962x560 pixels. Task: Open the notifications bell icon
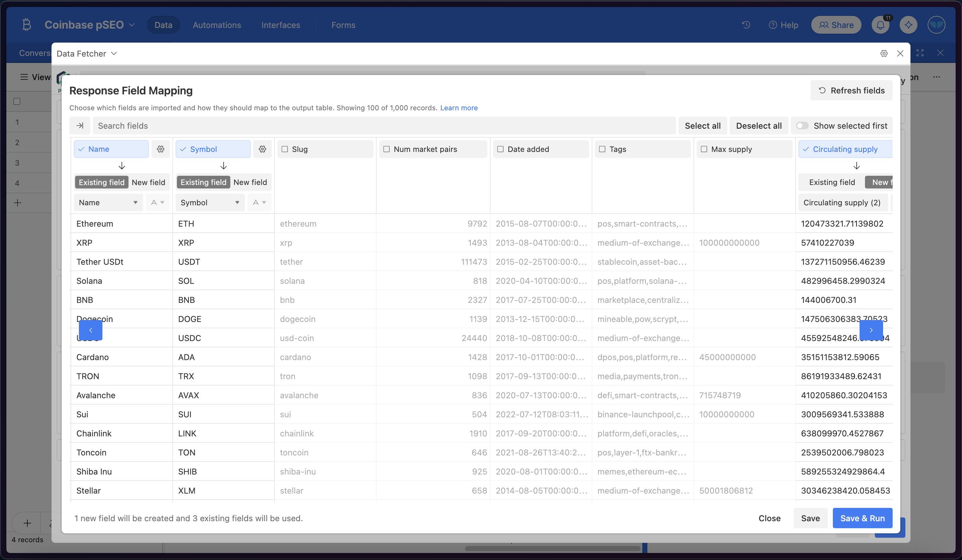[x=880, y=25]
